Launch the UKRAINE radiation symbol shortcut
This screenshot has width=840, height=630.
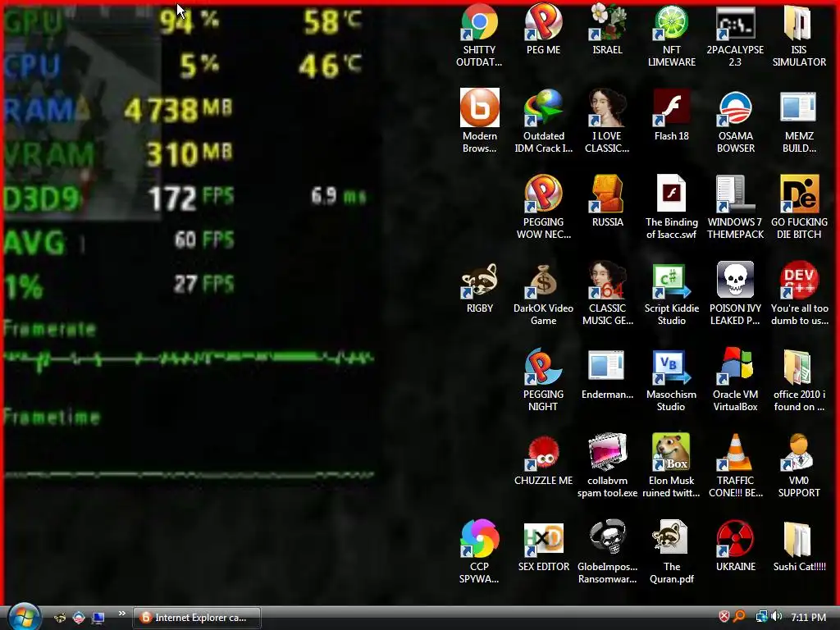coord(735,538)
